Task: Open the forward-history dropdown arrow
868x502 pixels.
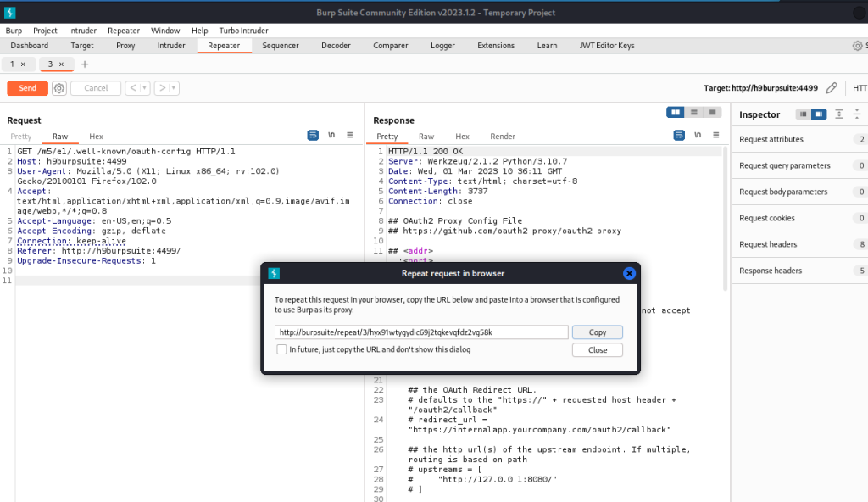Action: pos(174,88)
